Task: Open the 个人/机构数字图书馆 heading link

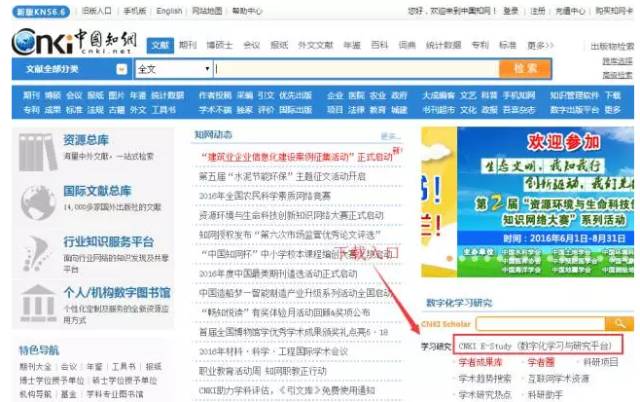Action: point(117,293)
